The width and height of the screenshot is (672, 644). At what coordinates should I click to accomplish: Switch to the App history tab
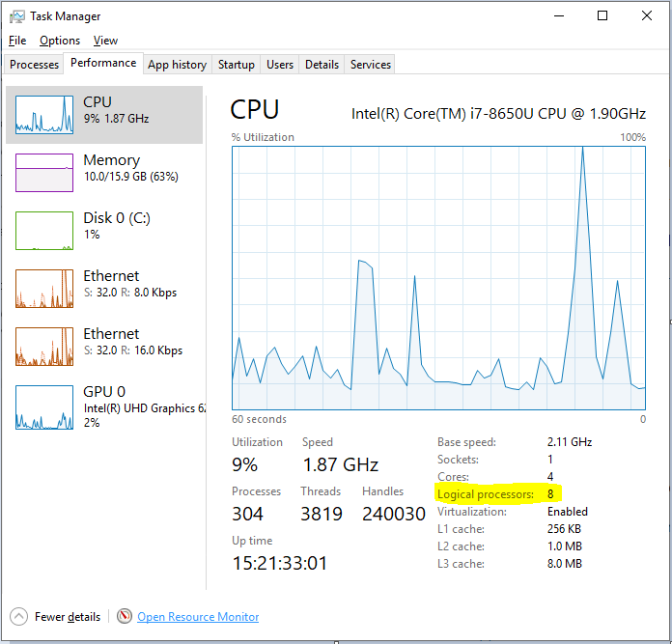(x=177, y=65)
